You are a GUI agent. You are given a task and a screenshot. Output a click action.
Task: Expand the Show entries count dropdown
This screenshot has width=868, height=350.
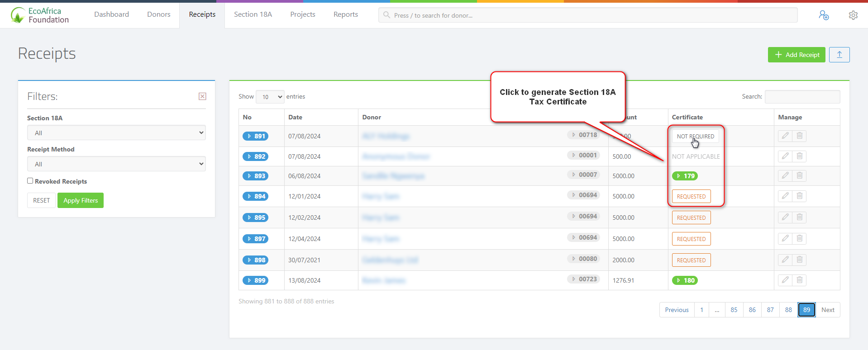tap(270, 97)
